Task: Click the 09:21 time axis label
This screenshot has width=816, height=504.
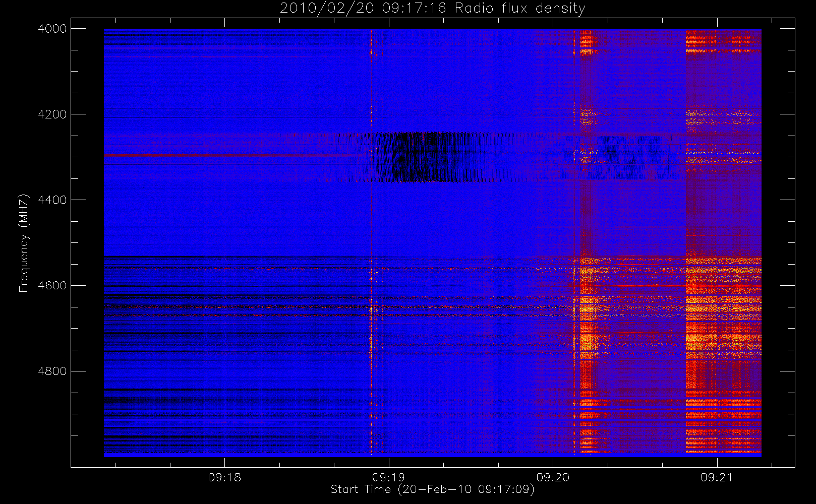Action: [717, 477]
